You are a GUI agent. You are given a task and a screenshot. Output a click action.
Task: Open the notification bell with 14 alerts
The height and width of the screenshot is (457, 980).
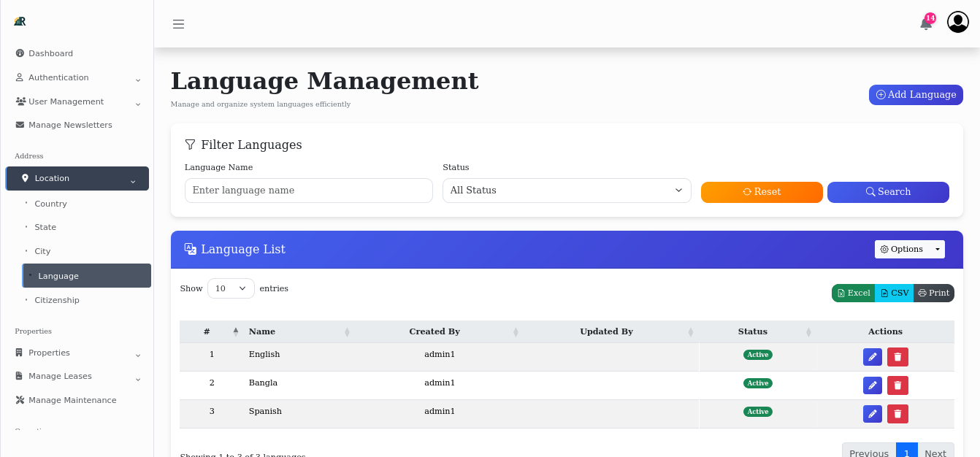pos(926,23)
